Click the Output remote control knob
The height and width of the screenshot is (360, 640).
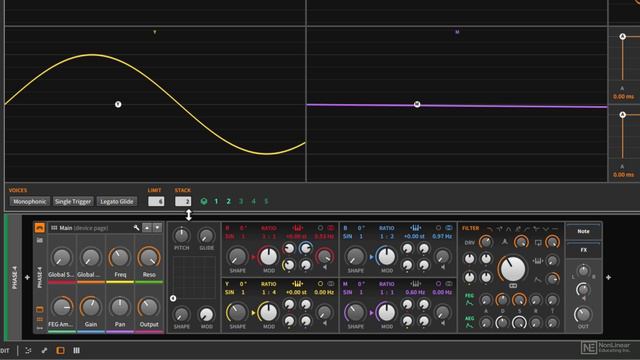pos(149,307)
